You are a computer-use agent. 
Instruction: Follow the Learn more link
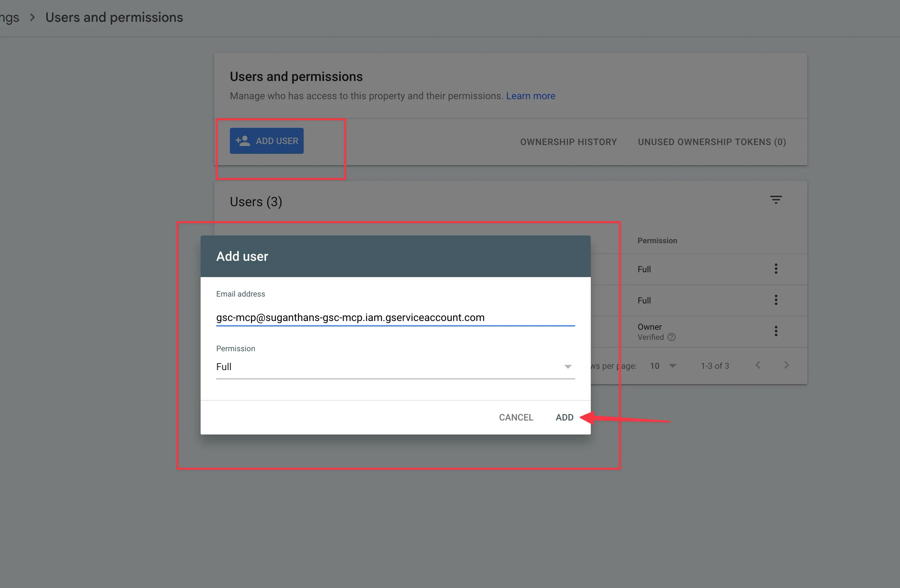click(x=530, y=96)
